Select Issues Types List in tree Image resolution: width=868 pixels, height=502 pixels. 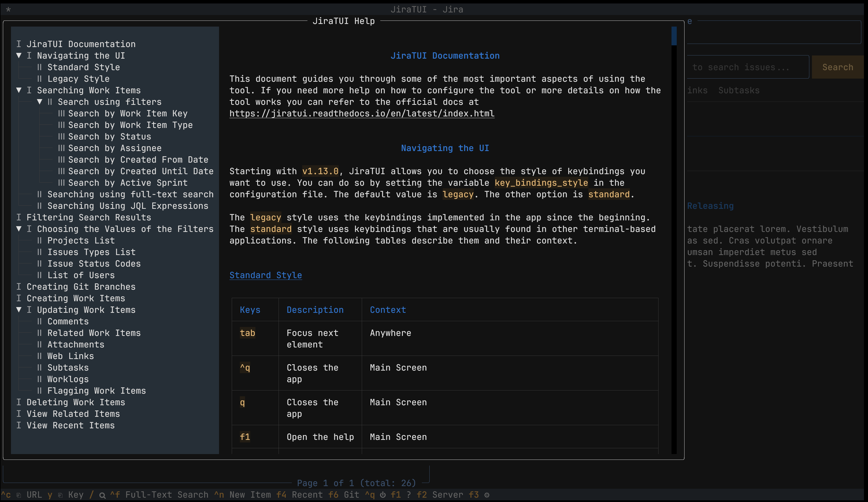point(92,252)
